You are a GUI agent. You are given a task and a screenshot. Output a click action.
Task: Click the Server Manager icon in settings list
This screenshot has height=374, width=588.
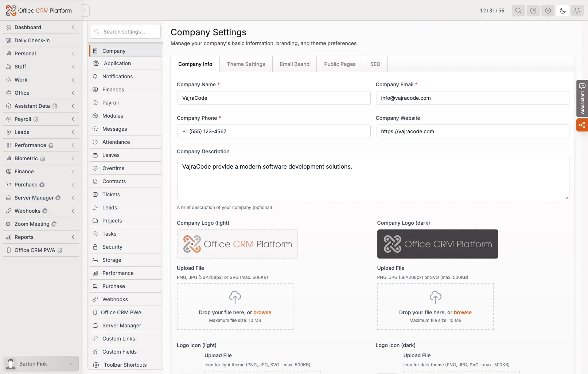(95, 326)
